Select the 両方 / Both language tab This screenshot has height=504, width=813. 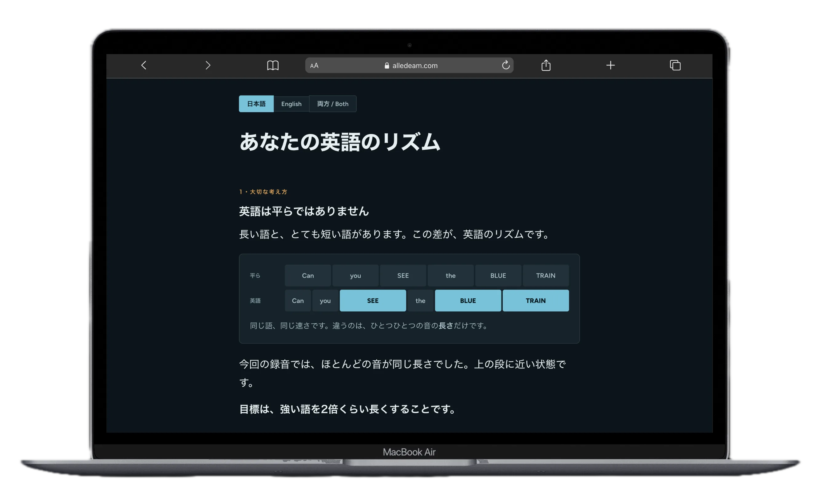(x=332, y=104)
